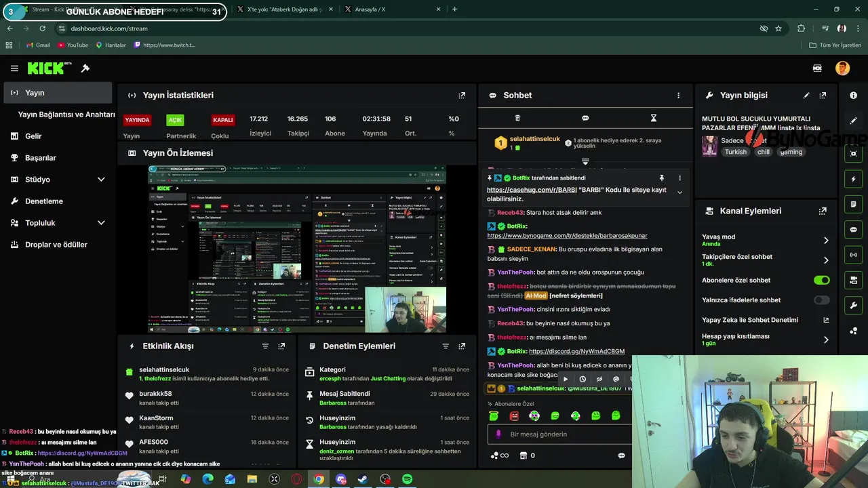The image size is (868, 488).
Task: Click the info icon in right sidebar
Action: coord(853,96)
